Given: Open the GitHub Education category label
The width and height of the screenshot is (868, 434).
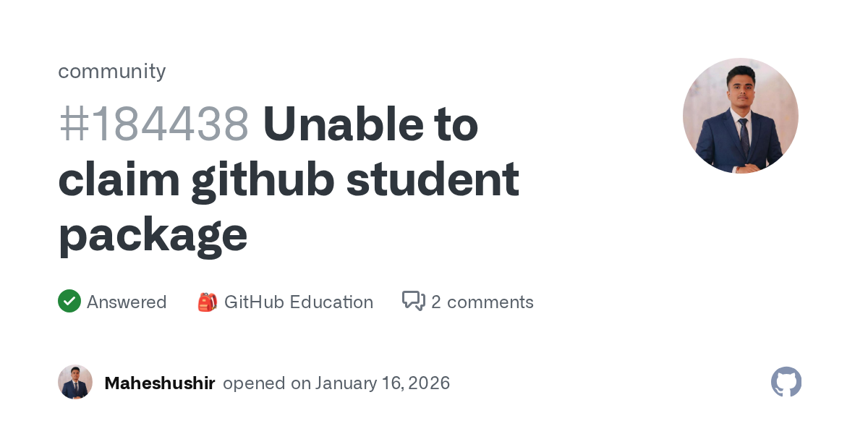Looking at the screenshot, I should [x=299, y=302].
